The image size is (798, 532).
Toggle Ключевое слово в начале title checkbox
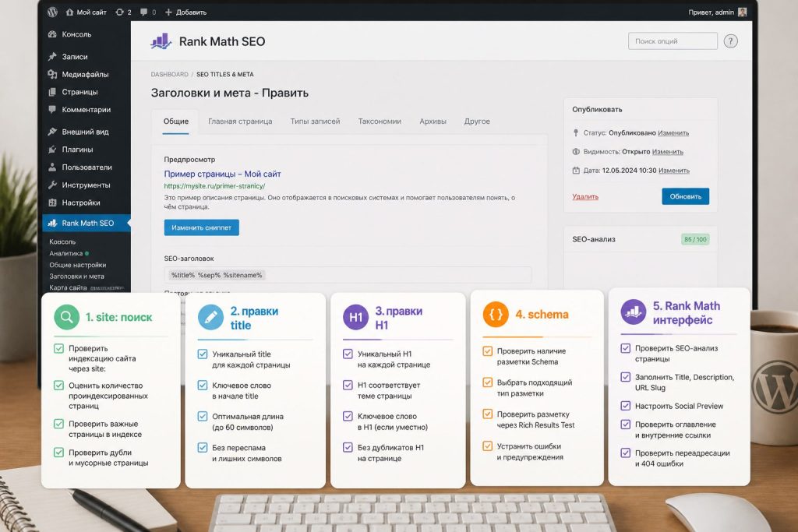point(203,386)
